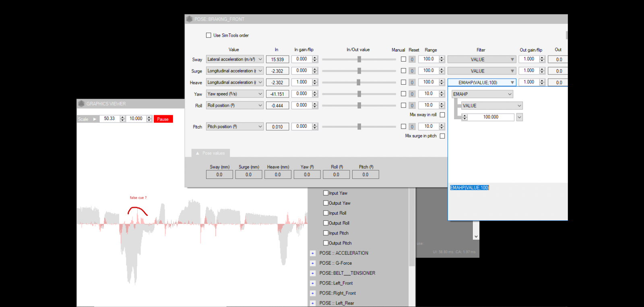This screenshot has height=307, width=644.
Task: Click the Reset button for Sway row
Action: (412, 60)
